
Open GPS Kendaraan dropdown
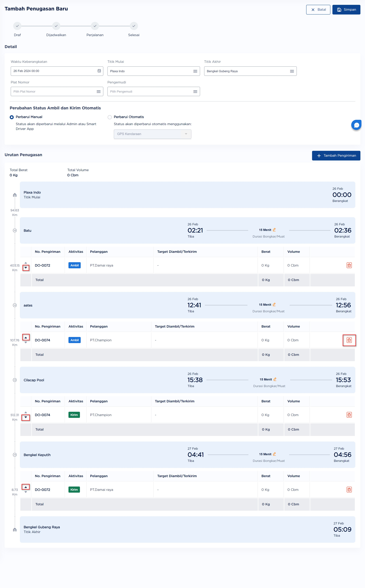pyautogui.click(x=152, y=134)
